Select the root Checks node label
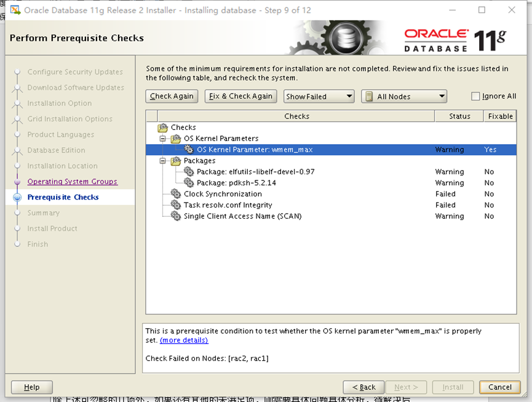The image size is (532, 402). [183, 127]
